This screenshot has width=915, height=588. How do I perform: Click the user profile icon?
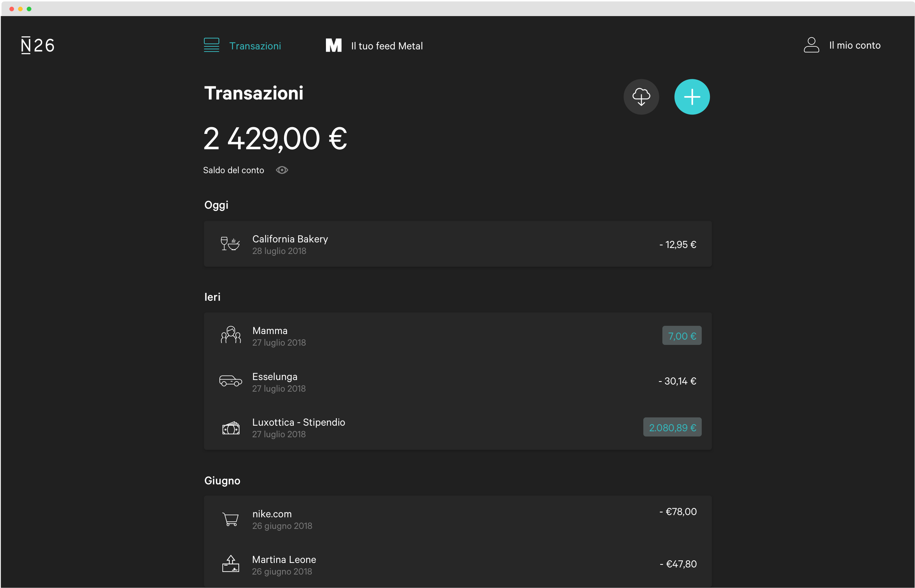click(x=811, y=45)
